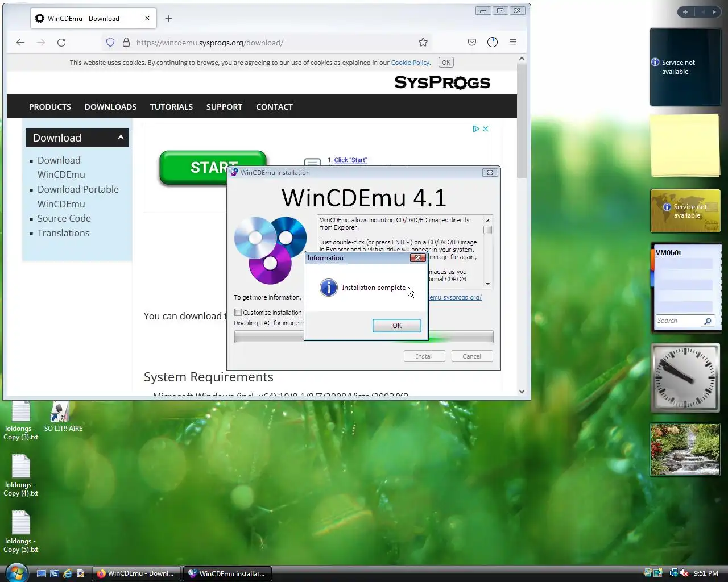
Task: Collapse the Download sidebar section
Action: pyautogui.click(x=121, y=137)
